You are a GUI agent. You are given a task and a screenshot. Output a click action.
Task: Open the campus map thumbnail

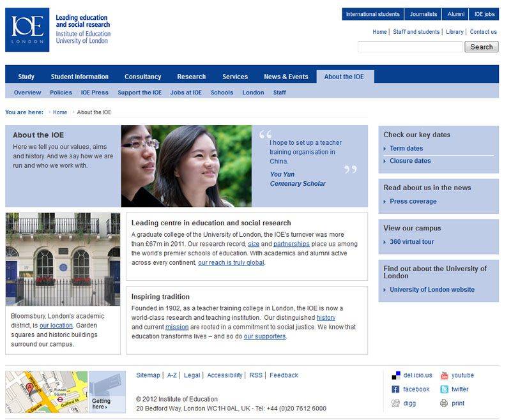(47, 392)
